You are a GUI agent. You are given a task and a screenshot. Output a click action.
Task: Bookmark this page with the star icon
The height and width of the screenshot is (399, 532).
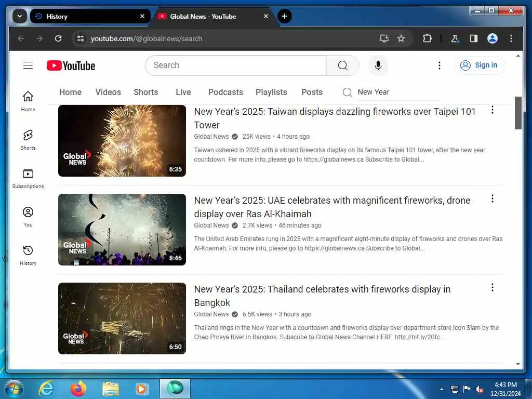[x=401, y=38]
